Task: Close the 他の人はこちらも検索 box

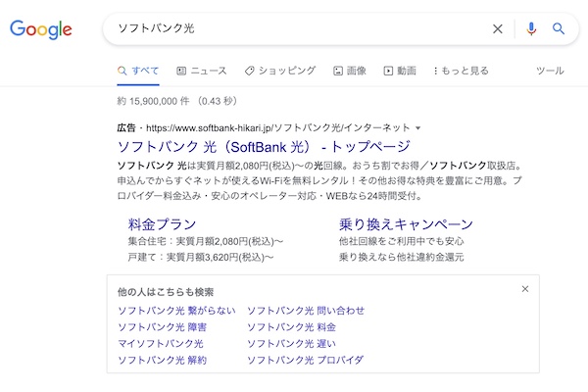Action: tap(525, 289)
